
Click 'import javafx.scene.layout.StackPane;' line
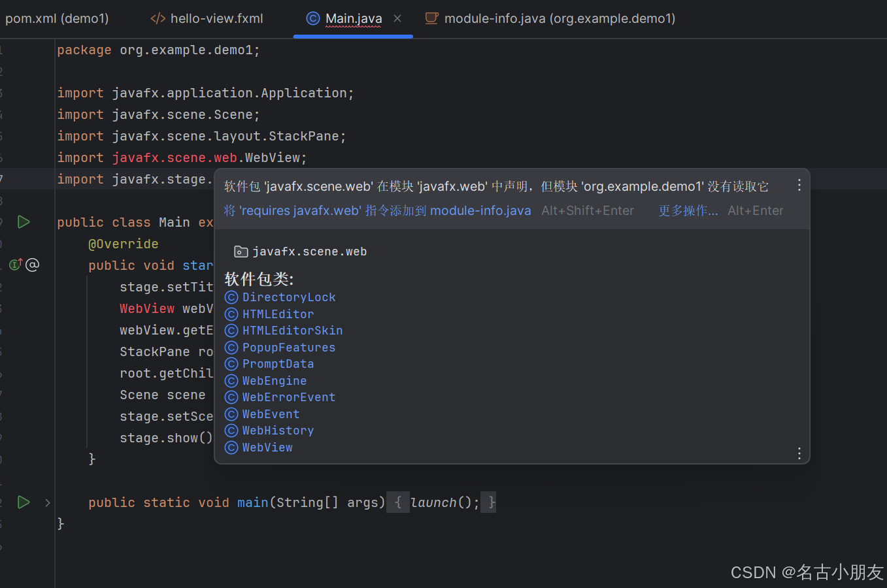(x=201, y=136)
